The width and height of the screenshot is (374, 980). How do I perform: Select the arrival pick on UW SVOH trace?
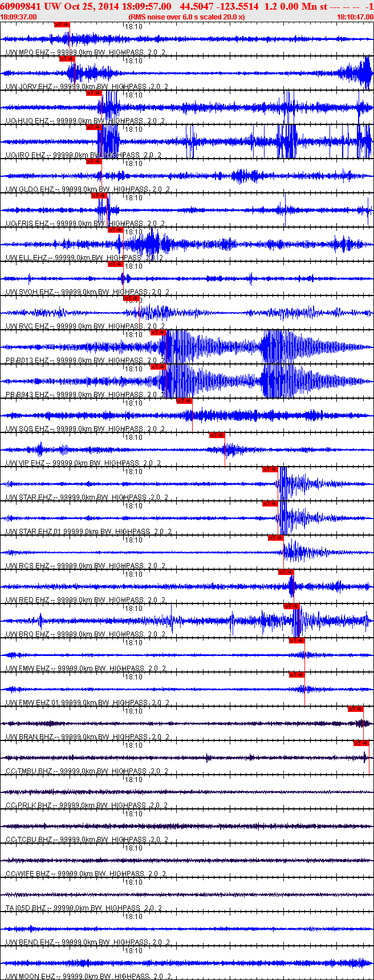(x=115, y=264)
